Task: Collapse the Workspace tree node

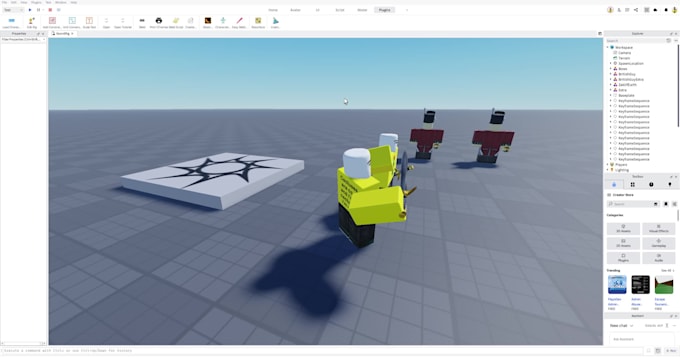Action: [608, 47]
